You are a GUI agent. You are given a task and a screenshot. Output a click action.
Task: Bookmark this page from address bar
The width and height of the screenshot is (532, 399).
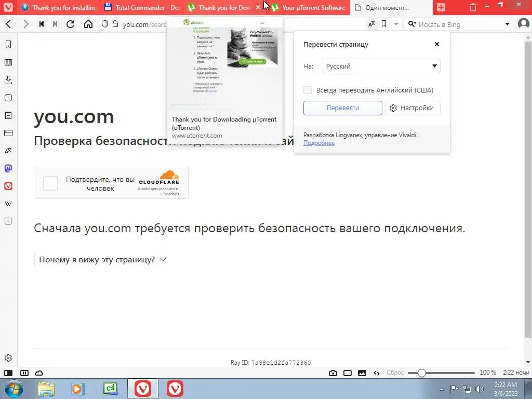pyautogui.click(x=384, y=24)
